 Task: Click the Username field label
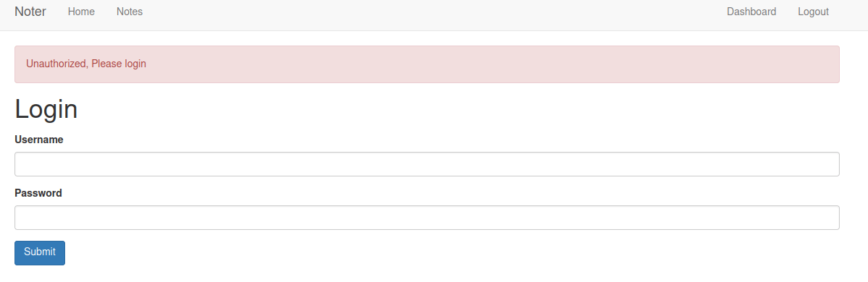pos(39,140)
